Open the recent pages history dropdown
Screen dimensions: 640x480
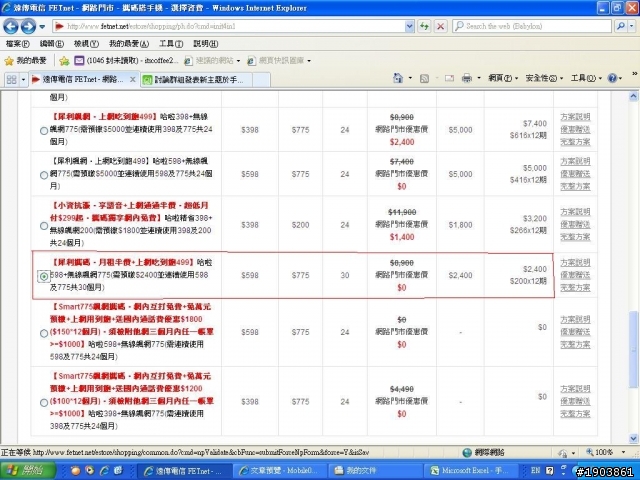tap(42, 27)
